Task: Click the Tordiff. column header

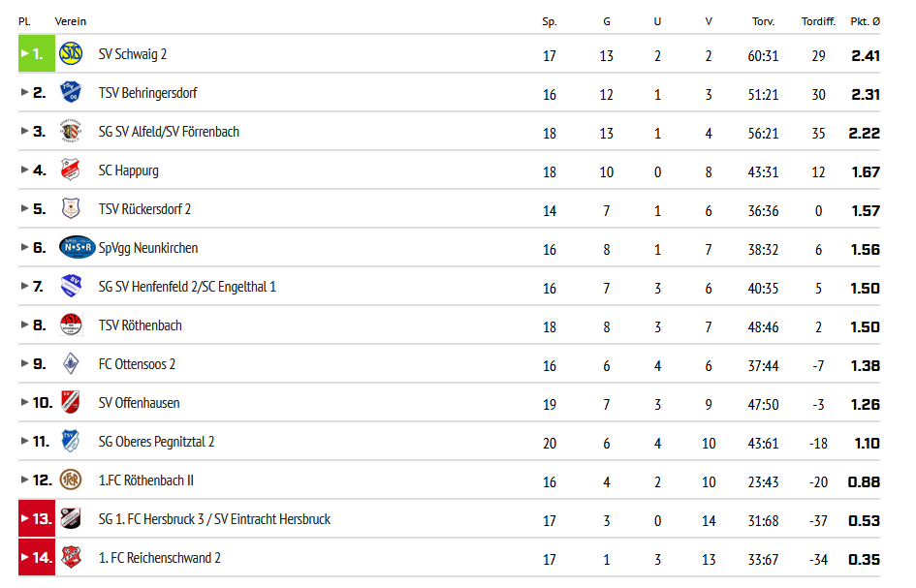Action: (818, 21)
